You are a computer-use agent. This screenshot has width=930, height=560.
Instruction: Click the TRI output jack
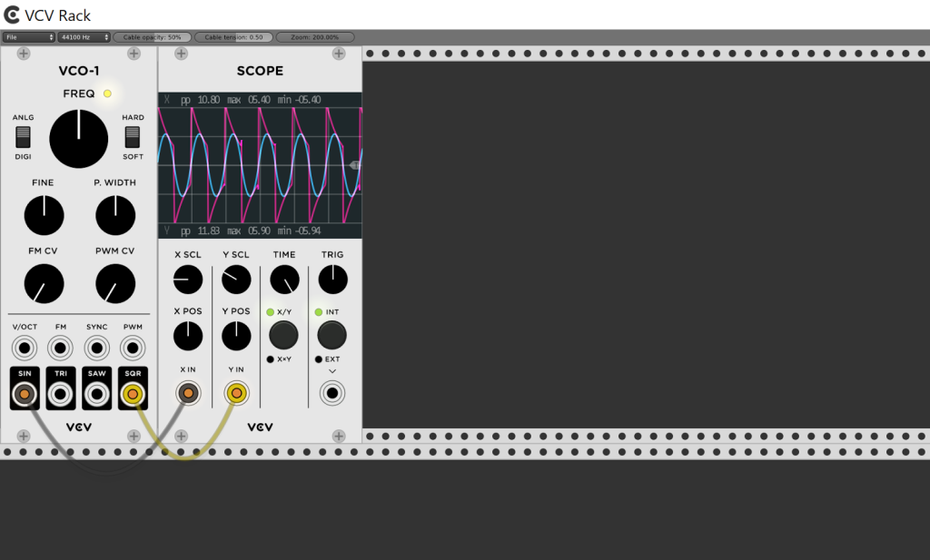pos(60,394)
